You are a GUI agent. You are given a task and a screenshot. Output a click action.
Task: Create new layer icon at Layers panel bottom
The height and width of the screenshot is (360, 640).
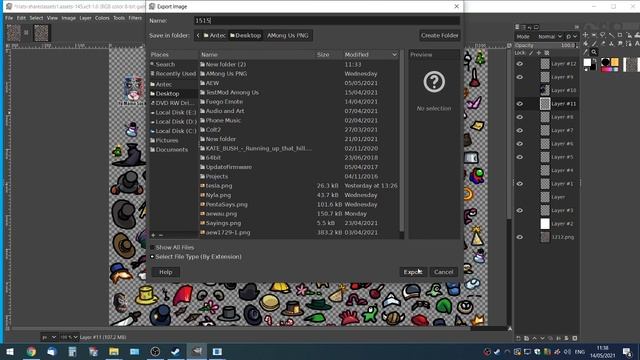click(x=518, y=338)
